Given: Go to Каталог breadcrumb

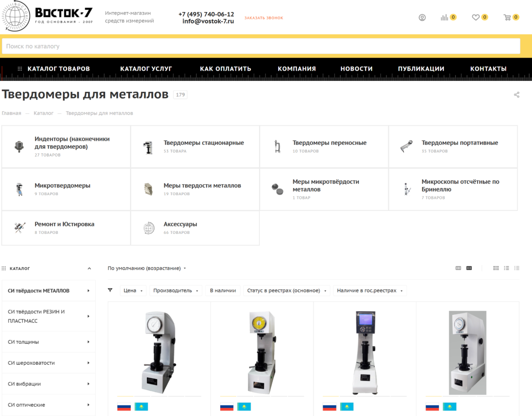Looking at the screenshot, I should point(44,113).
